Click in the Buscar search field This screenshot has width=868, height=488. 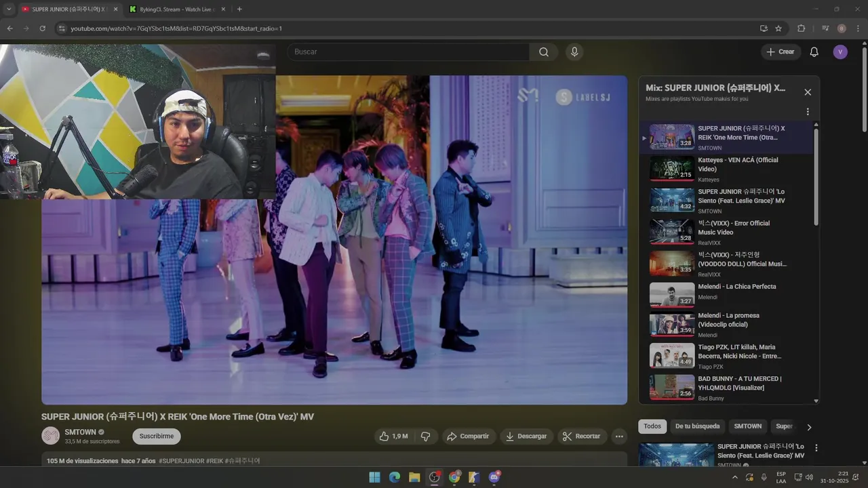[x=408, y=52]
